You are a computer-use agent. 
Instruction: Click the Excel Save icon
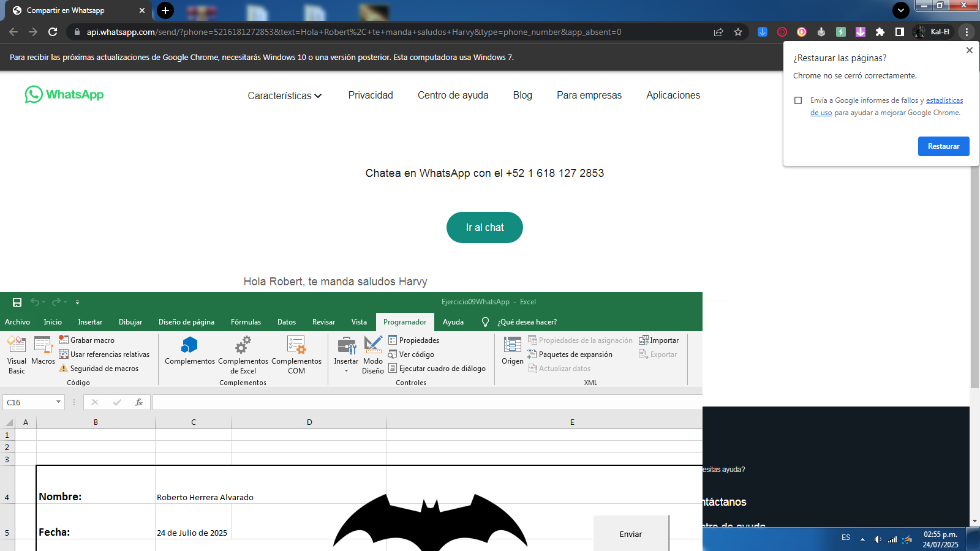(x=17, y=302)
